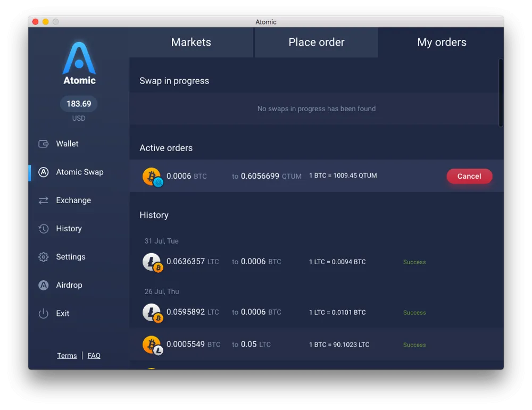Click the Exit power icon
This screenshot has width=532, height=410.
44,313
